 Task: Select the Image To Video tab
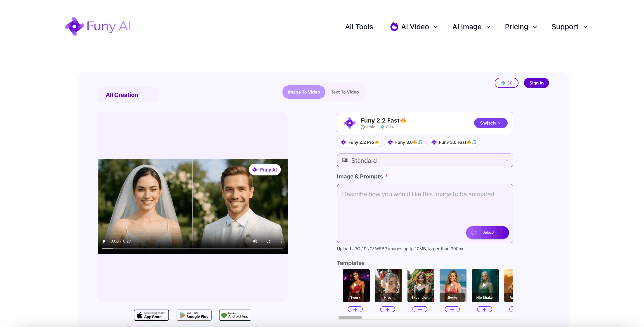tap(304, 92)
